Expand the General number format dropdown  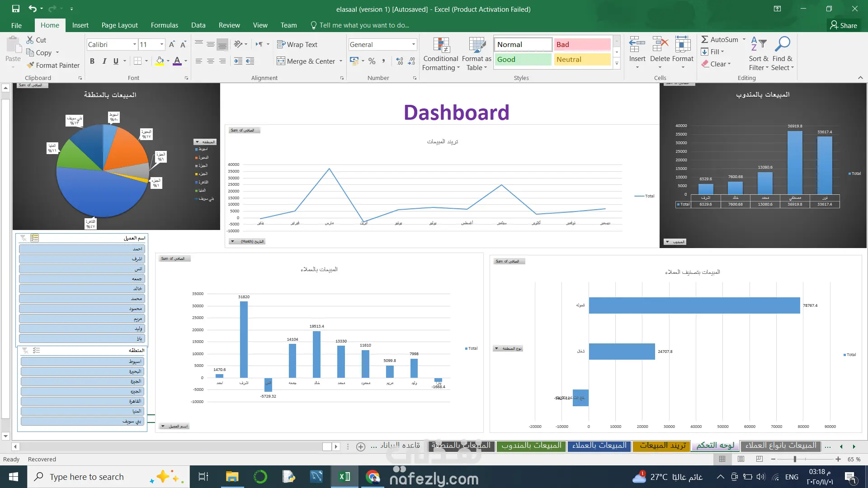tap(413, 44)
